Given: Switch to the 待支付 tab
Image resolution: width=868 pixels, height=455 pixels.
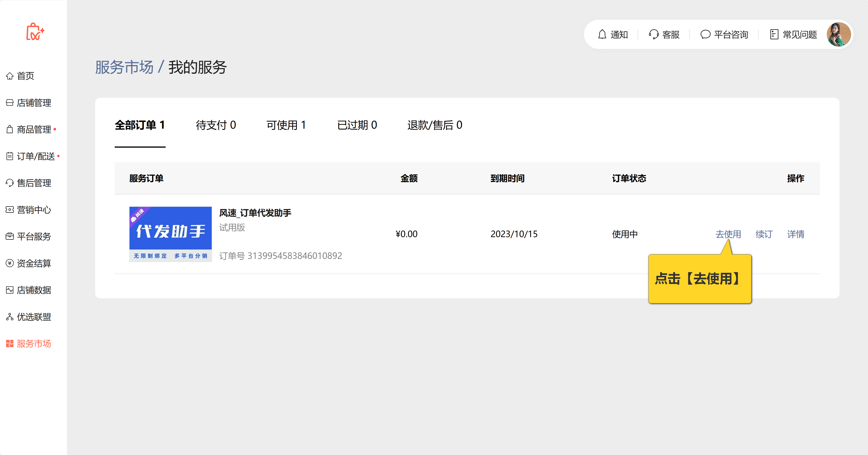Looking at the screenshot, I should click(216, 125).
